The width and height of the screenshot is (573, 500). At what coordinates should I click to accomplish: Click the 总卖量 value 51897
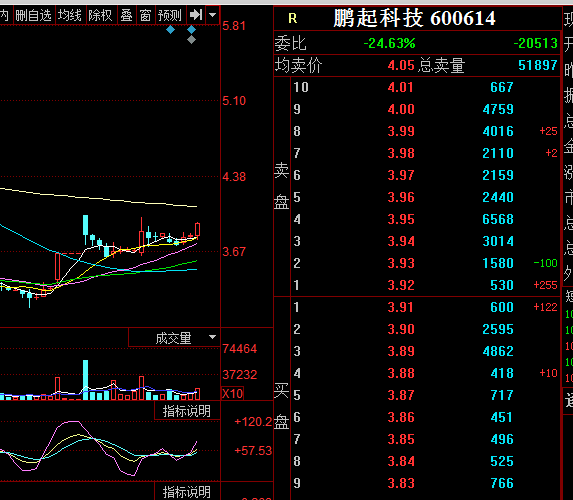pyautogui.click(x=538, y=65)
